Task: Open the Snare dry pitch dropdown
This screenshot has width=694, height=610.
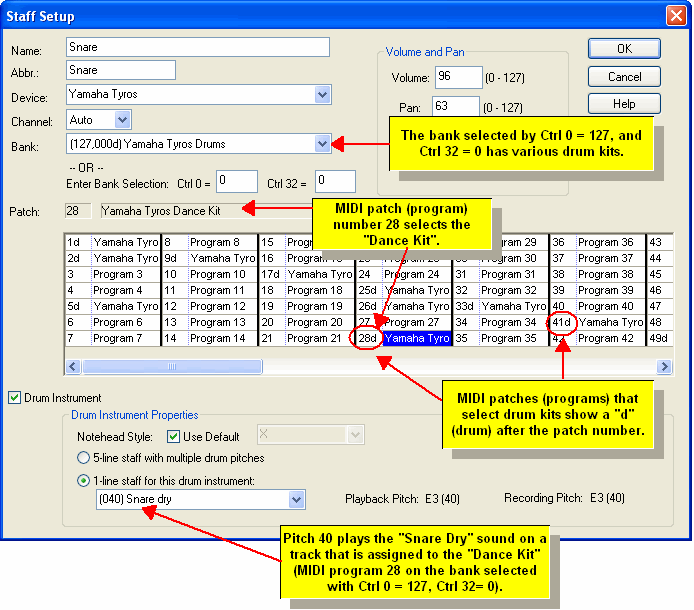Action: pos(296,499)
